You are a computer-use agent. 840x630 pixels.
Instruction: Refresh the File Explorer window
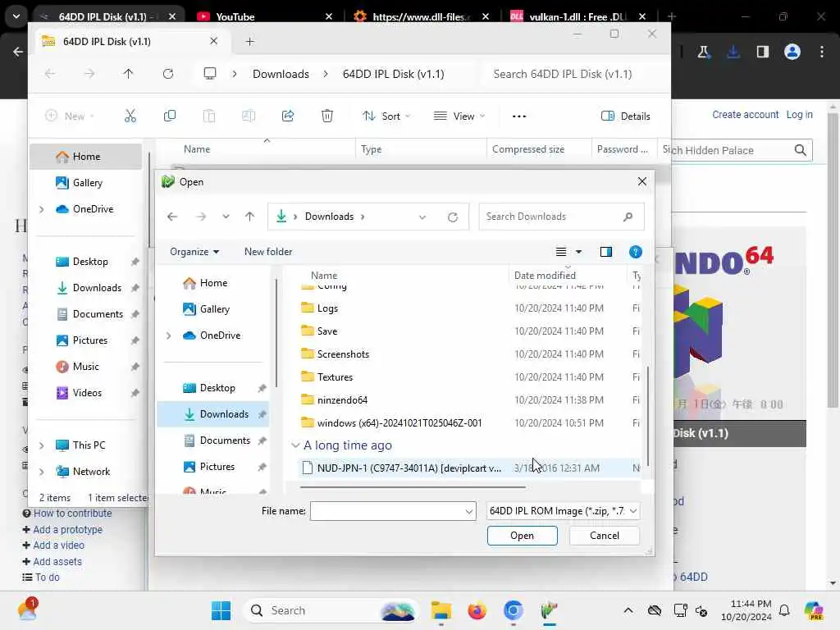(167, 74)
